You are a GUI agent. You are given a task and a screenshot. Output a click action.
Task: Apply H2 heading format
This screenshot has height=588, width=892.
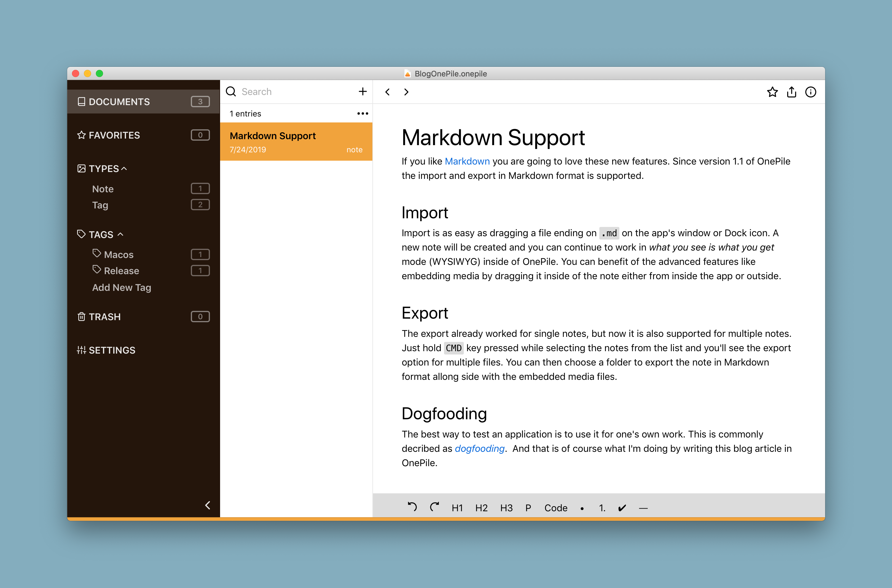point(481,508)
